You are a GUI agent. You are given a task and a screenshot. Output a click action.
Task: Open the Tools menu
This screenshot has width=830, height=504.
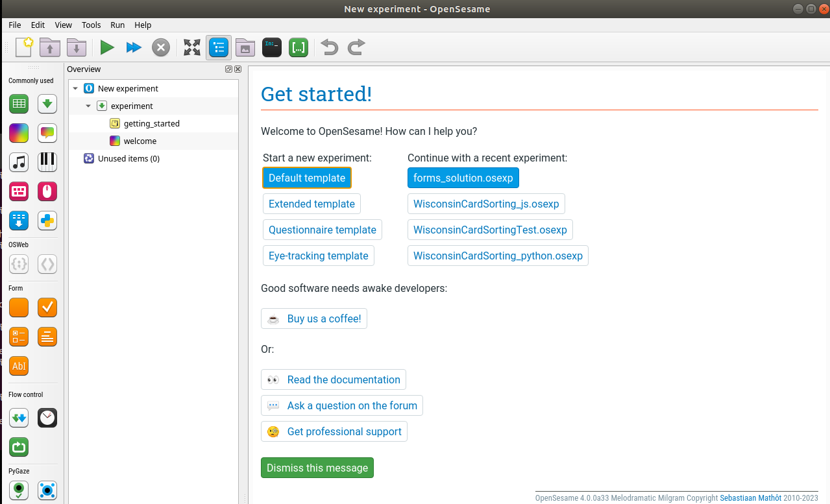click(91, 25)
